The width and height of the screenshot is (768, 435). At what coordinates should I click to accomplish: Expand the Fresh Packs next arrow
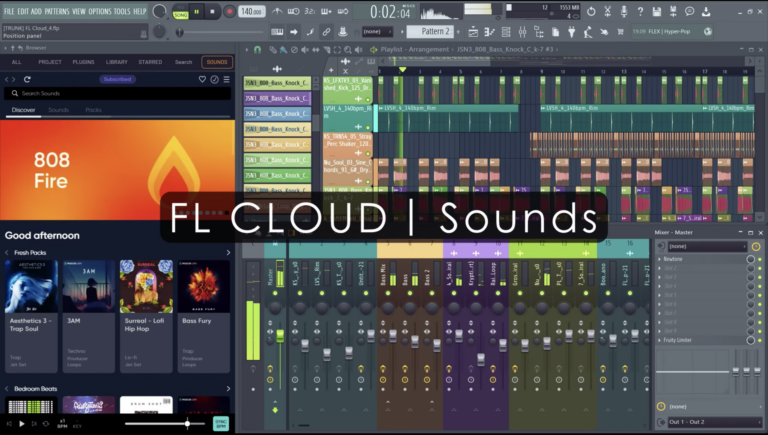pos(228,252)
